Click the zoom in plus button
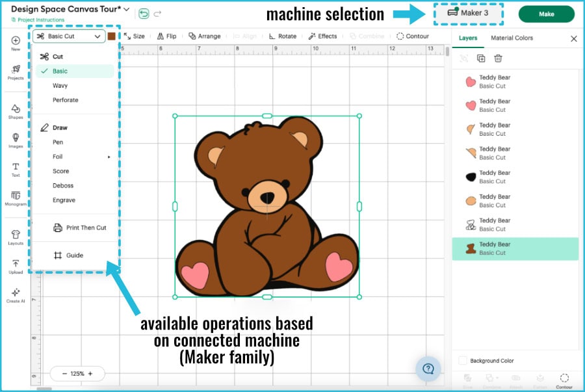Viewport: 585px width, 392px height. [90, 373]
